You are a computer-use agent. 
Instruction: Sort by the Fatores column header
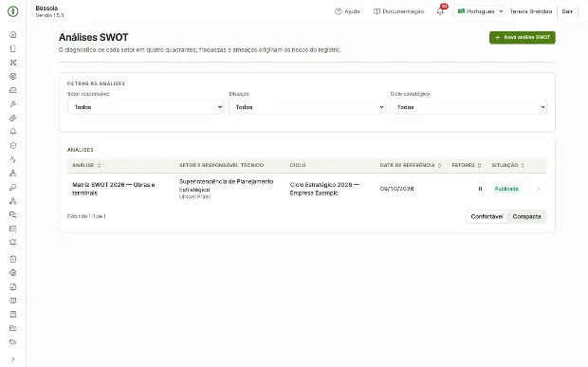(467, 165)
